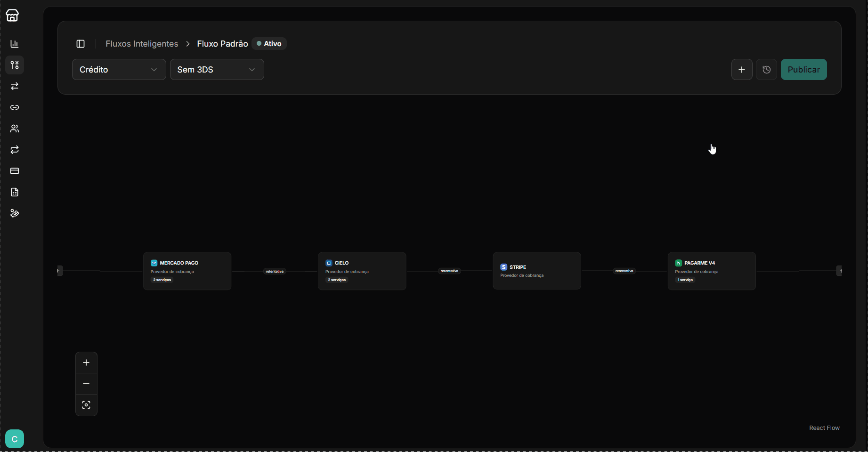Zoom in on the flow canvas
868x452 pixels.
pos(86,363)
